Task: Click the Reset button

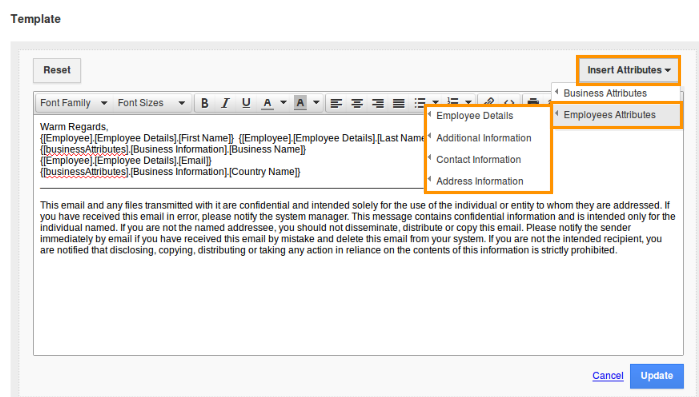Action: click(57, 70)
